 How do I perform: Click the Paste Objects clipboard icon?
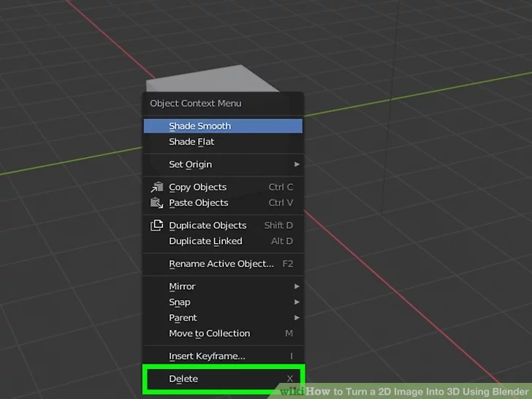(x=157, y=202)
